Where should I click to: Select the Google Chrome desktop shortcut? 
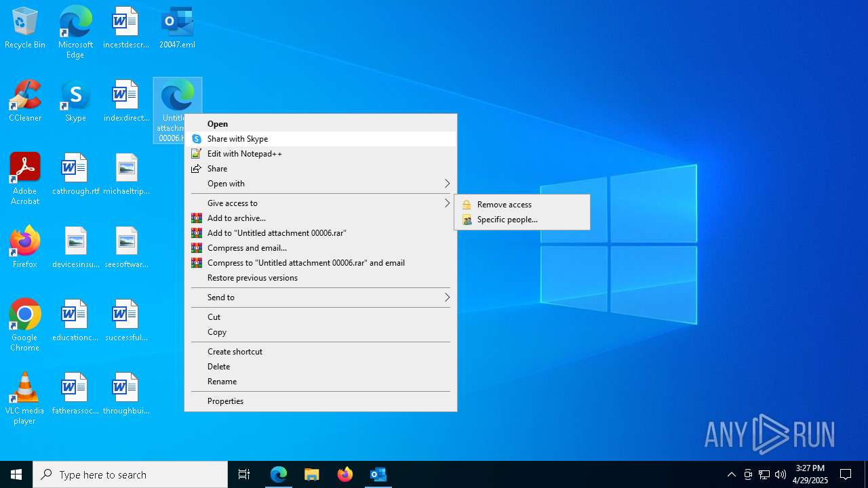(x=25, y=325)
